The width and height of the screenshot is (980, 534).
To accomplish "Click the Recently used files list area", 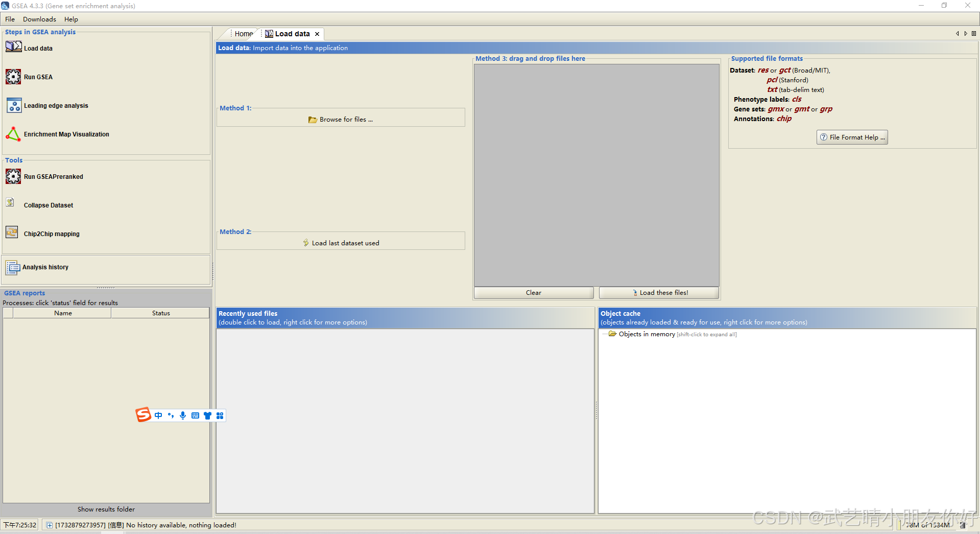I will 405,421.
